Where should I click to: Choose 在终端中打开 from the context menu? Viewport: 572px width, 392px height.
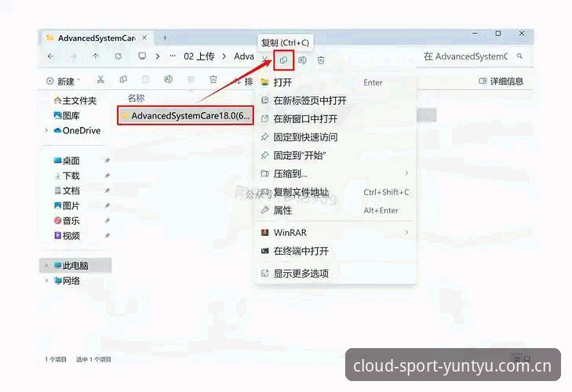pyautogui.click(x=336, y=251)
